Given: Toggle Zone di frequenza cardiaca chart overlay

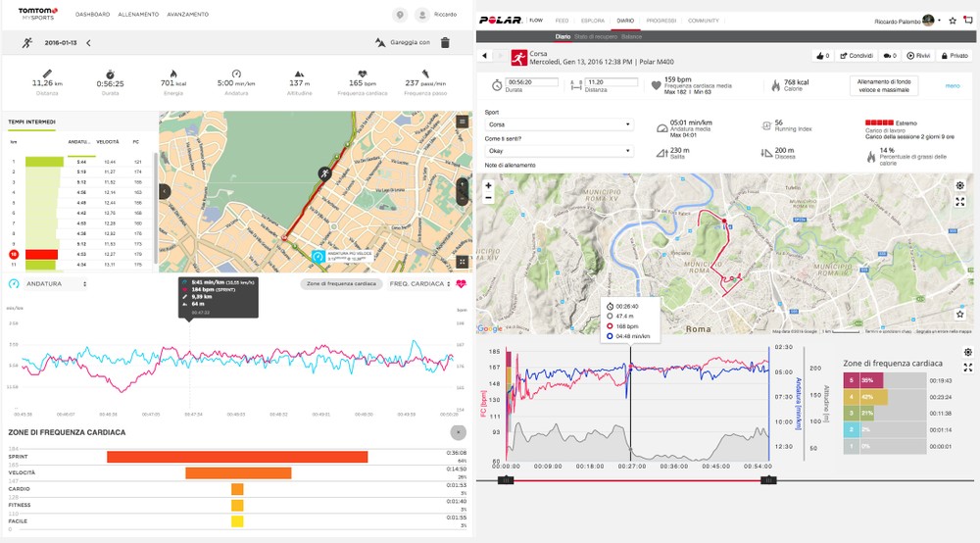Looking at the screenshot, I should click(x=338, y=283).
